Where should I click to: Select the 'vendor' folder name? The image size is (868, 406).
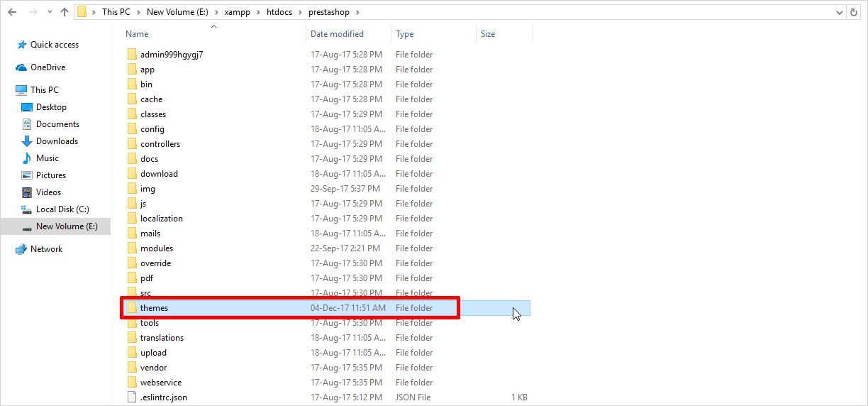[154, 368]
